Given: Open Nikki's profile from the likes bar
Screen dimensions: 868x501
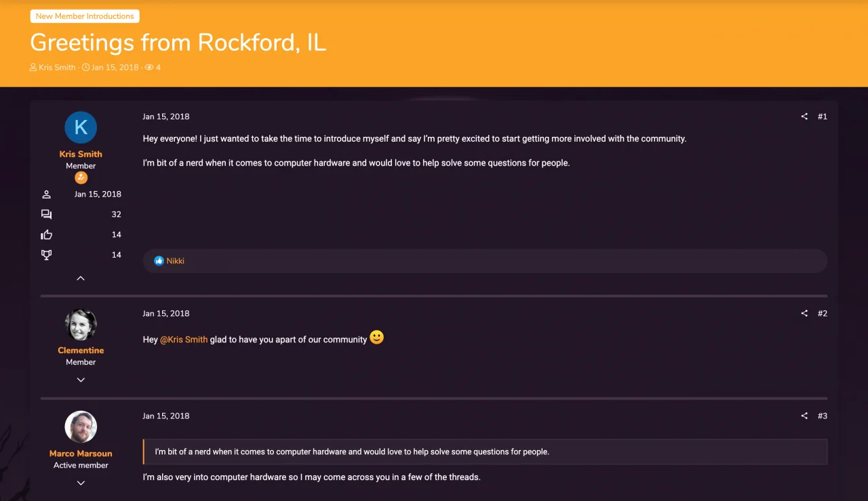Looking at the screenshot, I should [x=176, y=261].
